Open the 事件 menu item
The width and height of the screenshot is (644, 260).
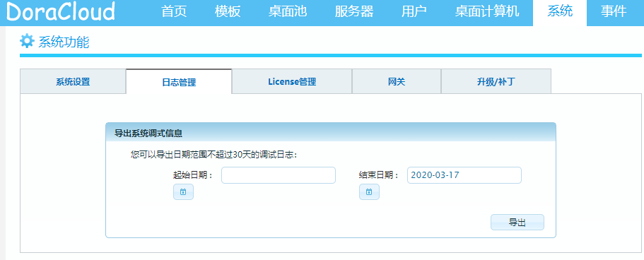pos(614,11)
